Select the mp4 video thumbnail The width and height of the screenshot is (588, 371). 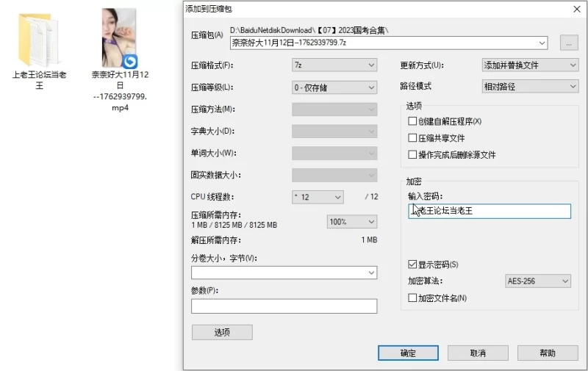pos(119,38)
